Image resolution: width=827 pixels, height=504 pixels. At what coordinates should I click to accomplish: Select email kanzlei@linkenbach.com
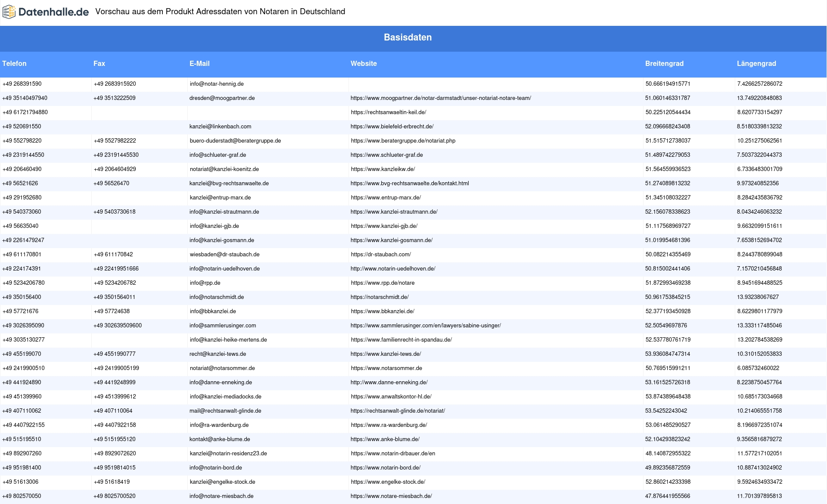tap(220, 127)
